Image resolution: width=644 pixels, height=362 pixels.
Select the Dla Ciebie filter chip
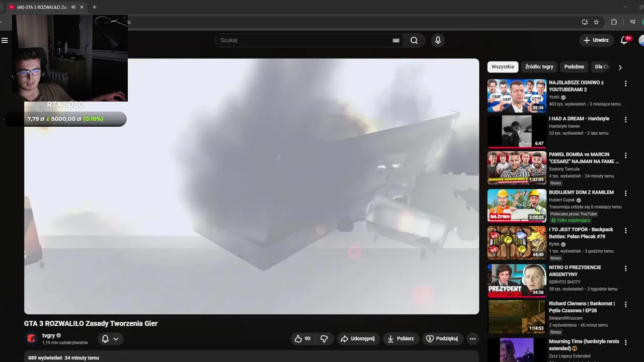pos(602,67)
